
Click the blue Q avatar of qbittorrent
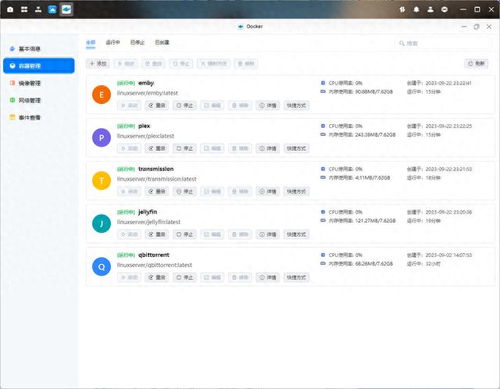[x=101, y=267]
